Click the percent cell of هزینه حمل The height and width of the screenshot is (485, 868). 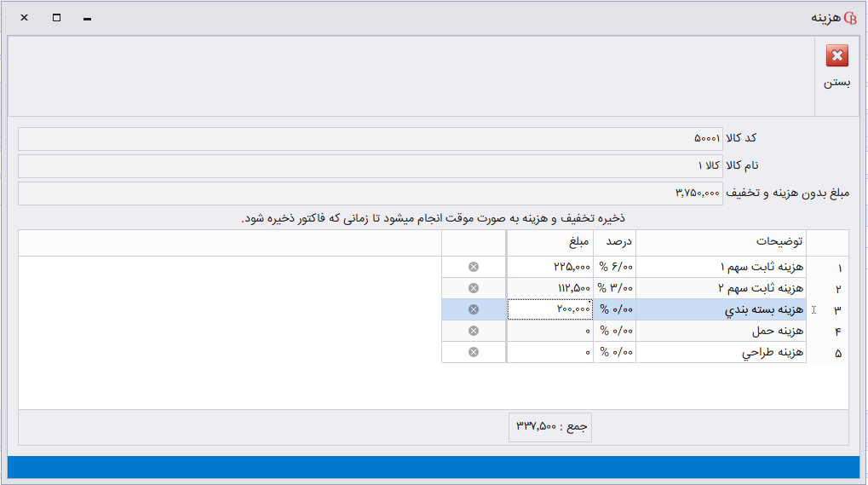tap(615, 331)
